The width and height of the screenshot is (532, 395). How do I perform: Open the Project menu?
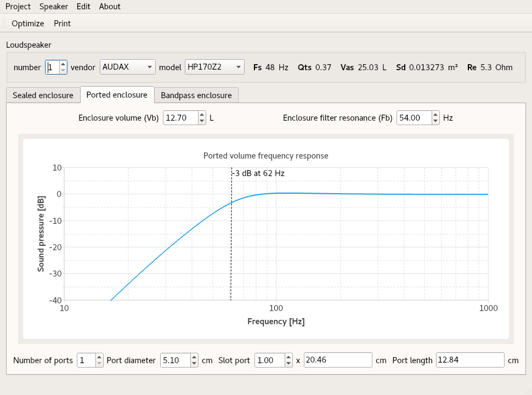(18, 7)
